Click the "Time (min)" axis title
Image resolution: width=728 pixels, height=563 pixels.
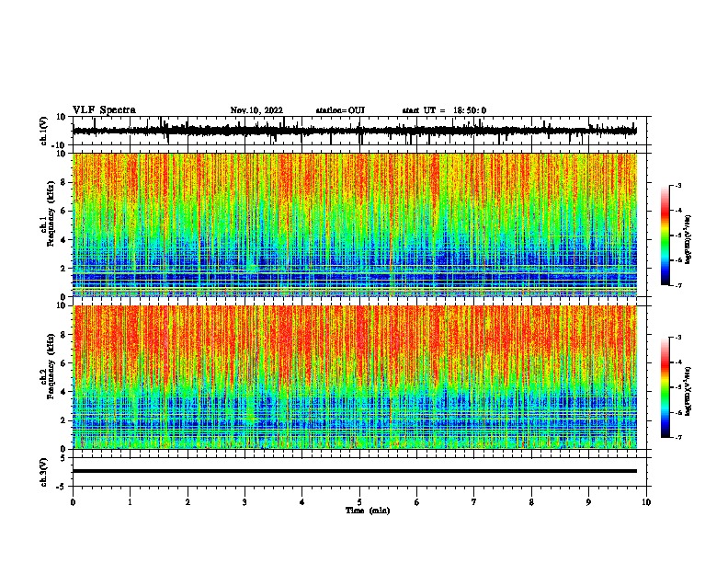click(x=368, y=511)
